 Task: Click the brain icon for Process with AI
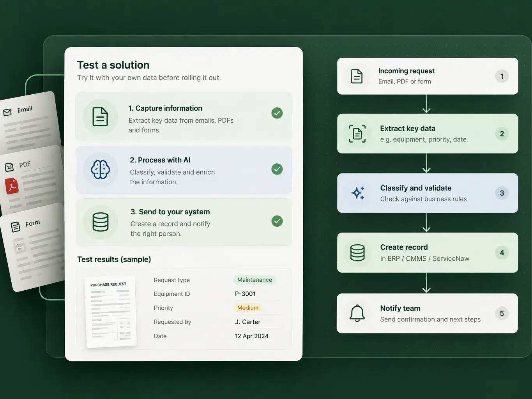(100, 169)
